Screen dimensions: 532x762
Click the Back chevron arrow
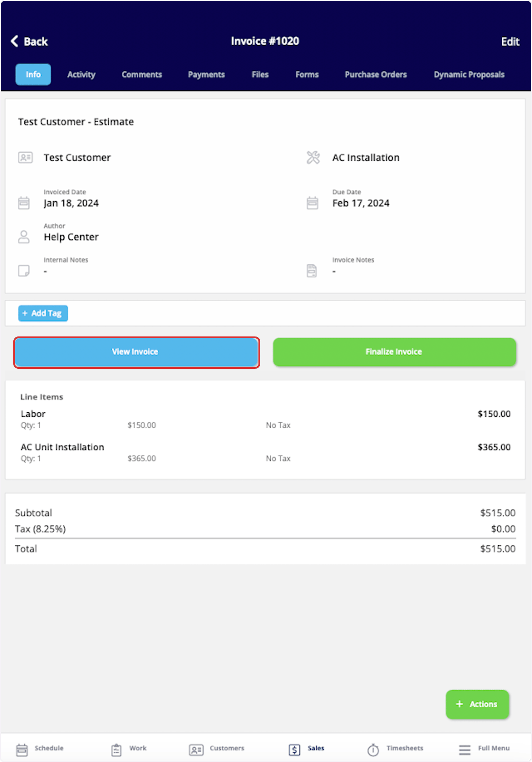[15, 41]
